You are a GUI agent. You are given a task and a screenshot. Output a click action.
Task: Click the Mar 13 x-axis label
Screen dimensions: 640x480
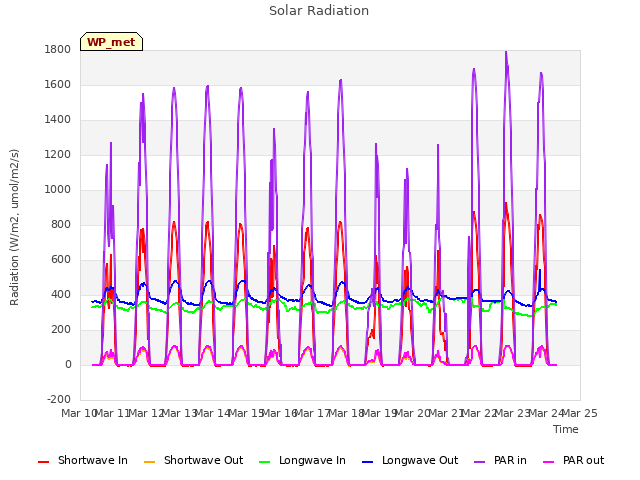tap(180, 413)
